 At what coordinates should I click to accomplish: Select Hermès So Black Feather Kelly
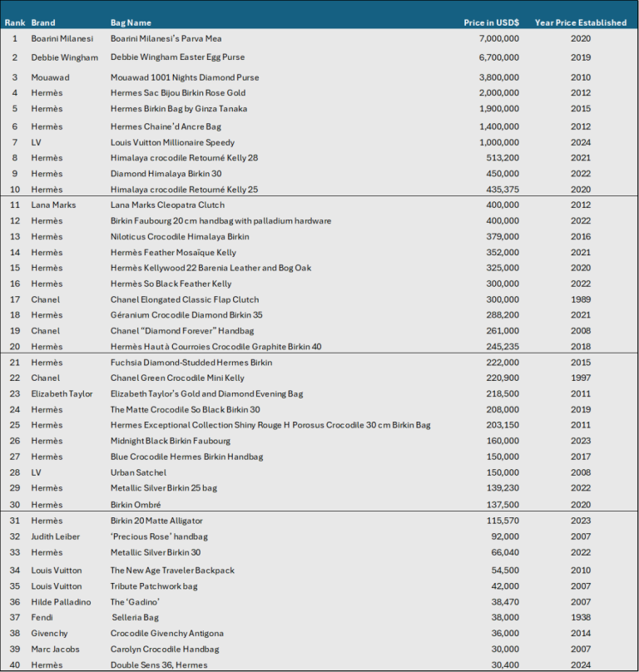(x=171, y=284)
